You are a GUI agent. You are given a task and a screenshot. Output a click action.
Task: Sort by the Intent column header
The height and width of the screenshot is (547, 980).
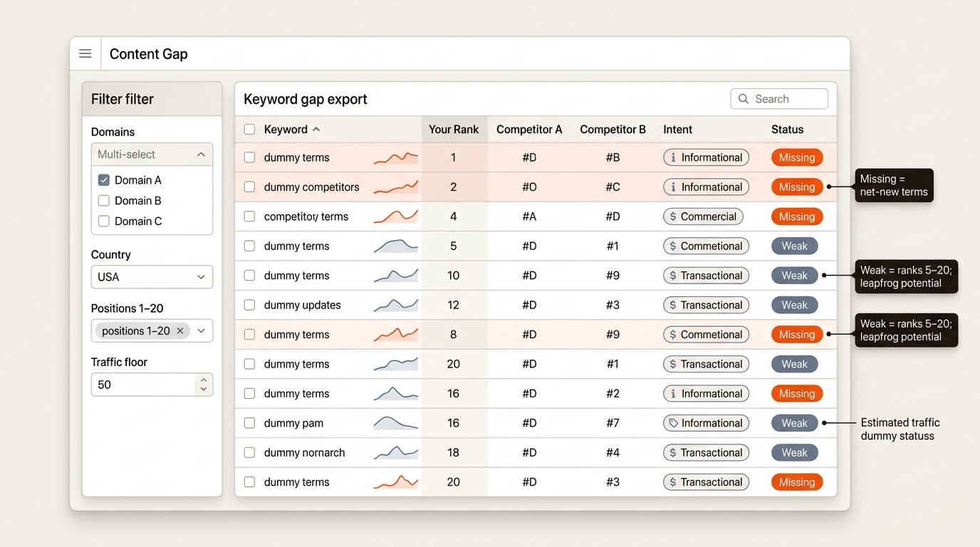pos(677,130)
